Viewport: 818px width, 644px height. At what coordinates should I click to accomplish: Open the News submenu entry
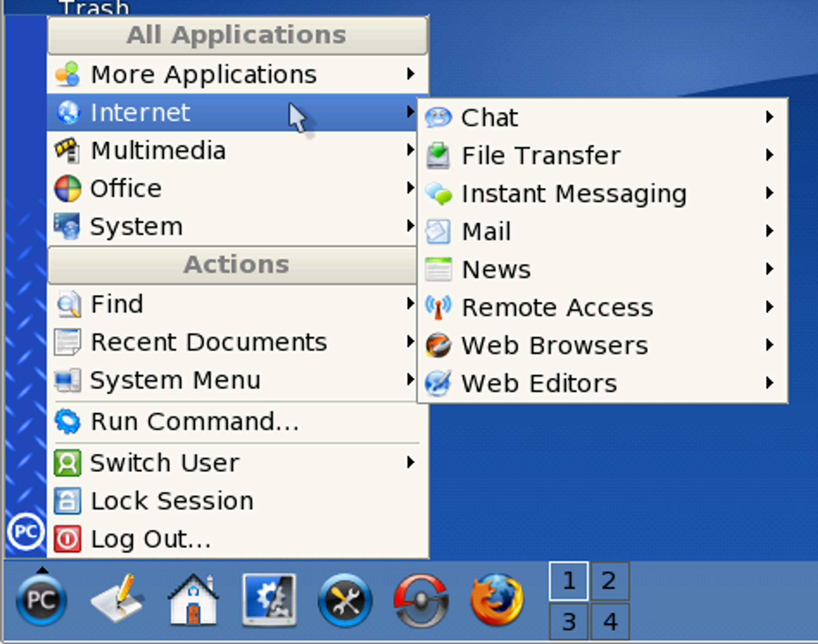pyautogui.click(x=602, y=269)
